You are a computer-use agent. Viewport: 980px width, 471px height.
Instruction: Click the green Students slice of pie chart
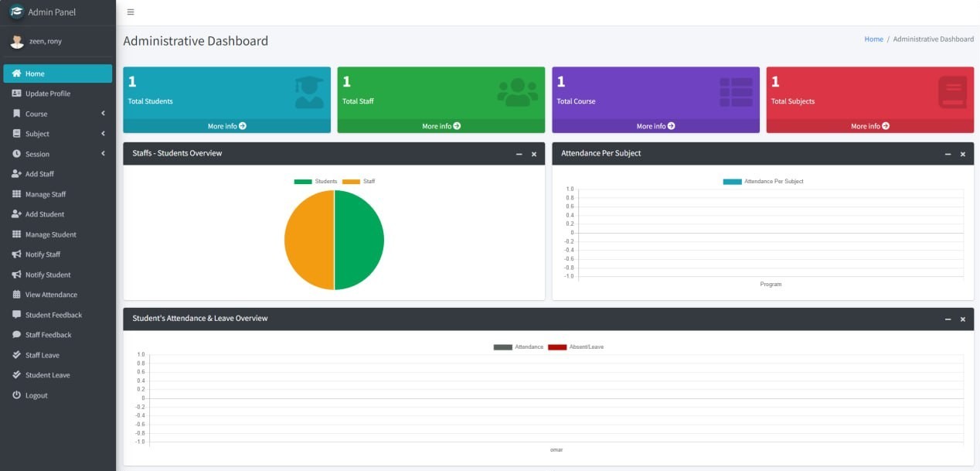[x=359, y=240]
